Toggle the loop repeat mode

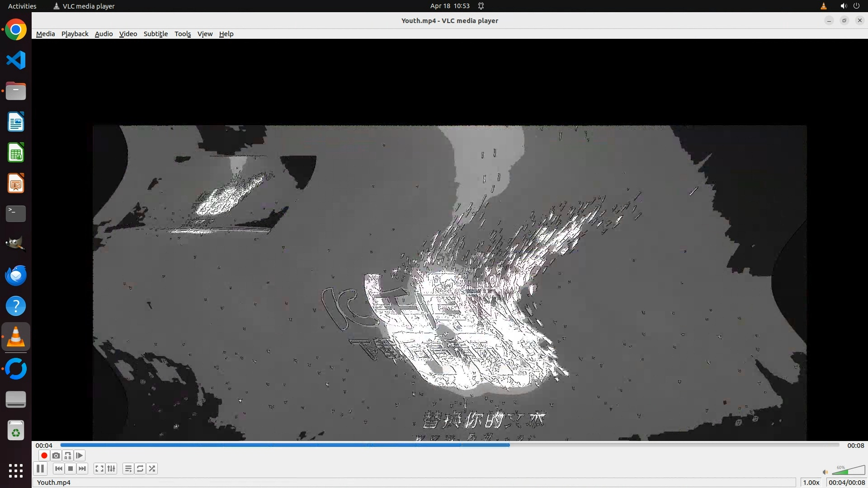140,469
